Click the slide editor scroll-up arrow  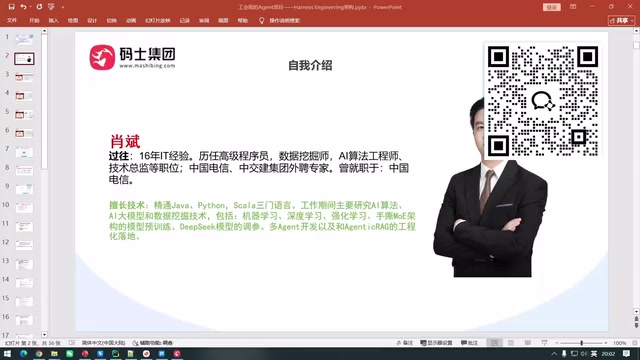pyautogui.click(x=636, y=31)
